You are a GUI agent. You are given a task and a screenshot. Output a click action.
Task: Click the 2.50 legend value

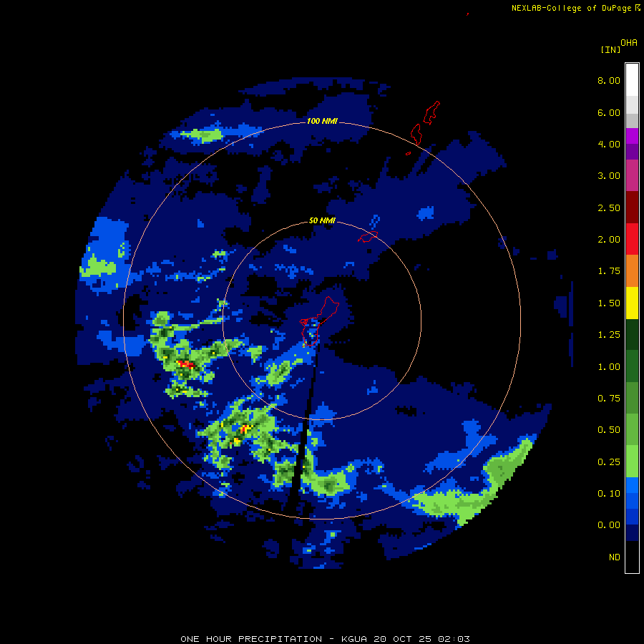tap(609, 208)
